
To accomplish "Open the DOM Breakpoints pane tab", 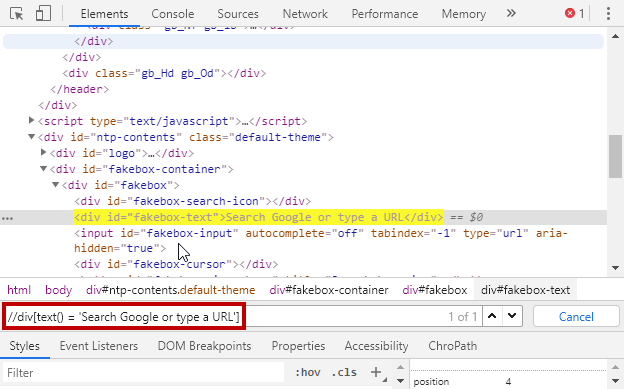I will click(x=204, y=346).
